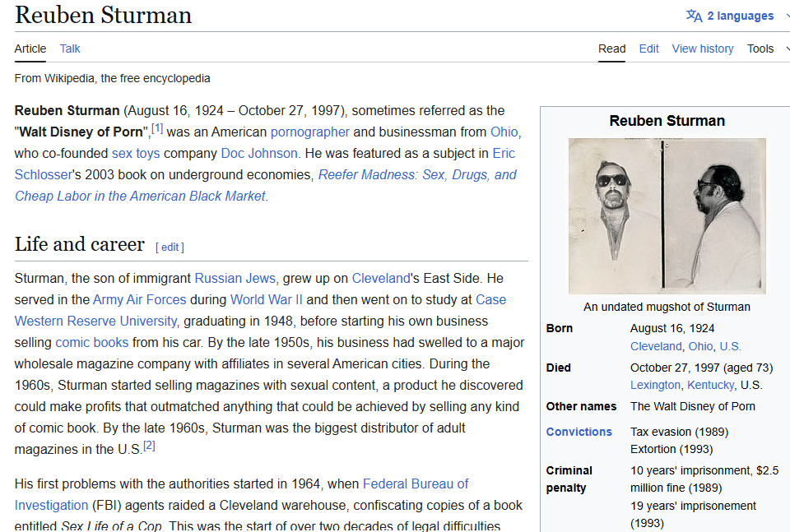Follow the pornographer link
The image size is (790, 532).
point(310,132)
